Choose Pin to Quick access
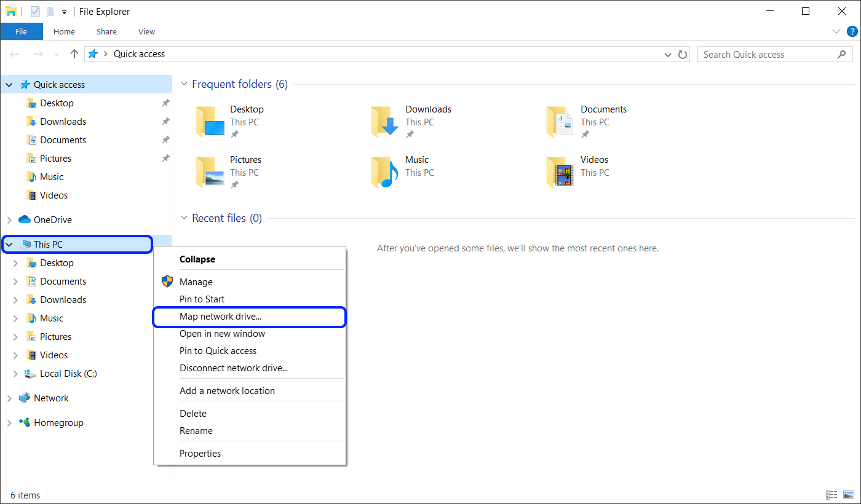 (250, 351)
